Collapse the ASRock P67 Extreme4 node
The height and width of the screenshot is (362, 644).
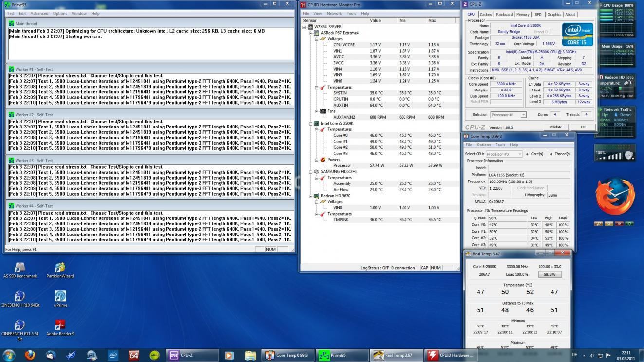click(310, 33)
